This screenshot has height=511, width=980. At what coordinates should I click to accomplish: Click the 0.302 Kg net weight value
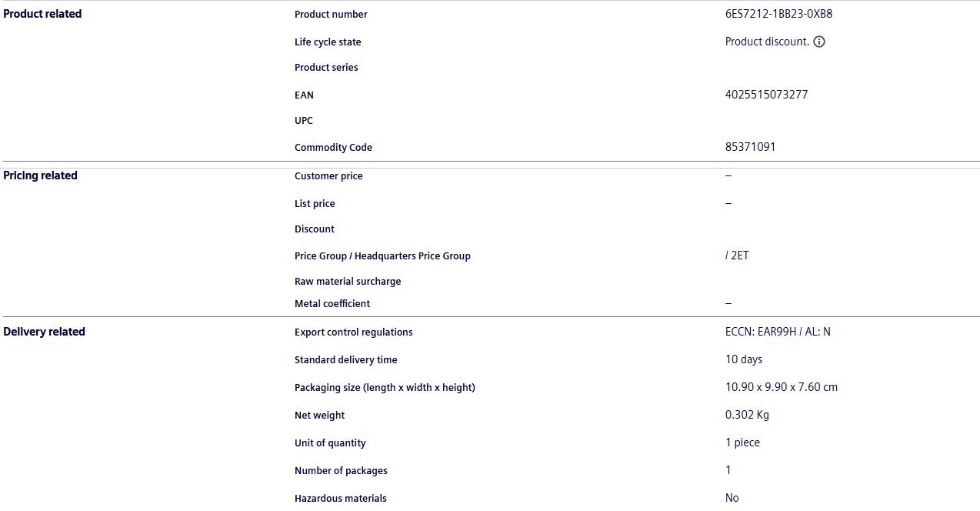747,415
